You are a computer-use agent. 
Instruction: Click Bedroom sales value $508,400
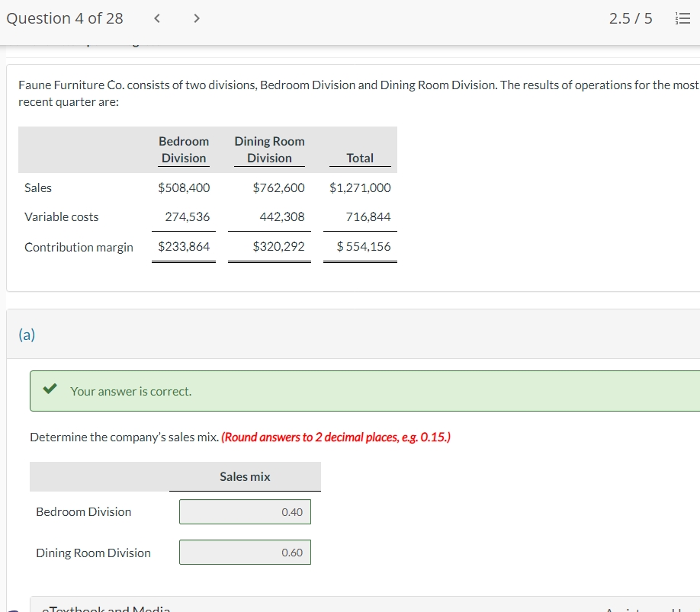[x=184, y=187]
